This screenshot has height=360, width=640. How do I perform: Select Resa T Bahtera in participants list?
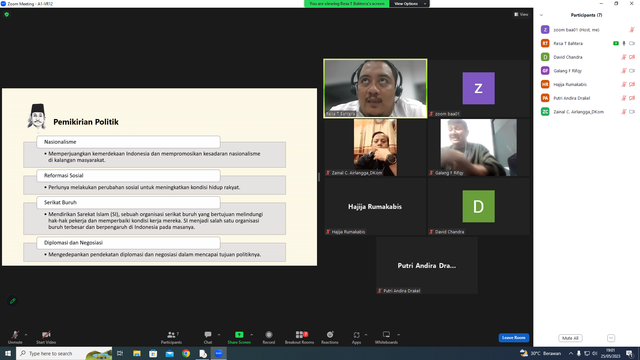coord(587,43)
